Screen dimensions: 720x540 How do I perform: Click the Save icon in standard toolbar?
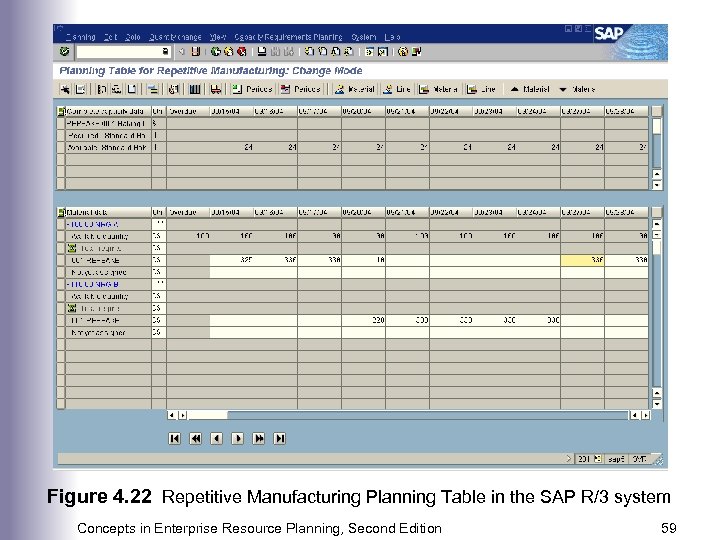tap(196, 51)
